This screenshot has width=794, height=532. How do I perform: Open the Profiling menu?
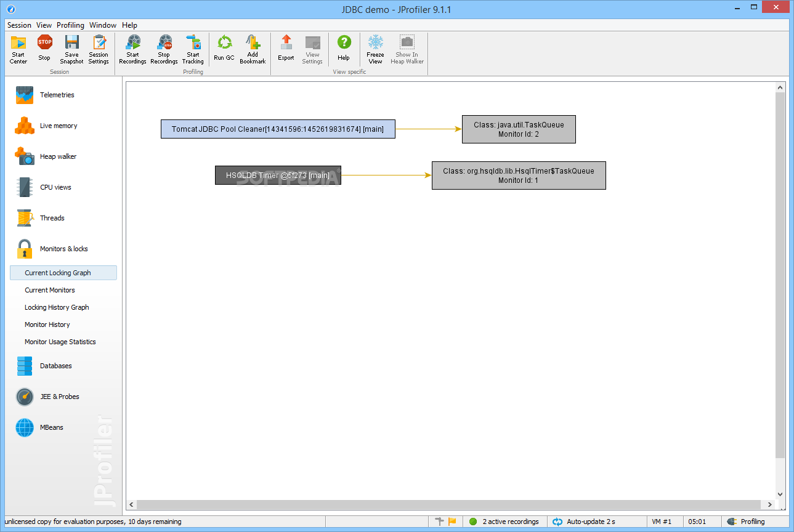70,25
